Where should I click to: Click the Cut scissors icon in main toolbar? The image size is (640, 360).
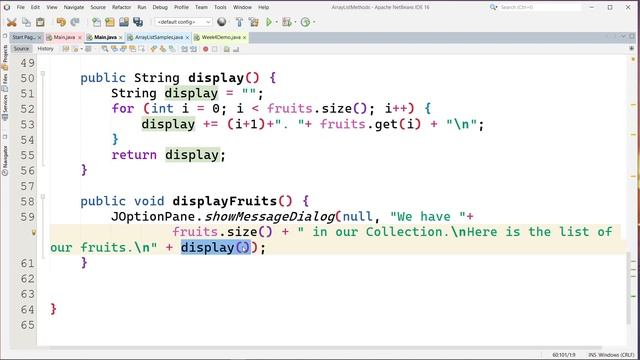coord(12,22)
